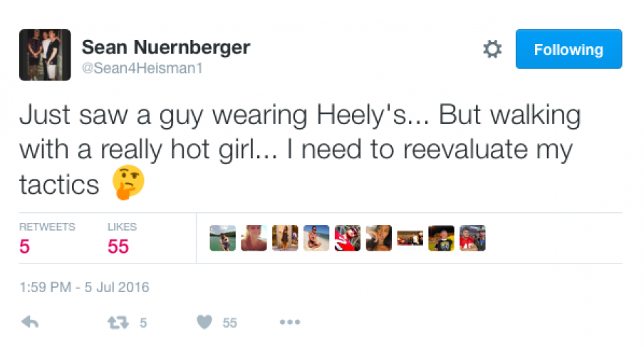Select the last liker avatar at the stadium
This screenshot has width=644, height=349.
coord(472,238)
